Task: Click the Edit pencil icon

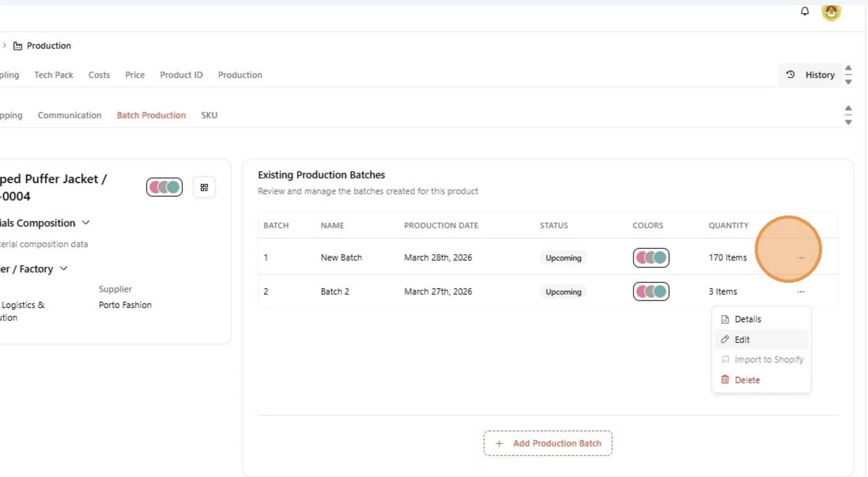Action: click(725, 339)
